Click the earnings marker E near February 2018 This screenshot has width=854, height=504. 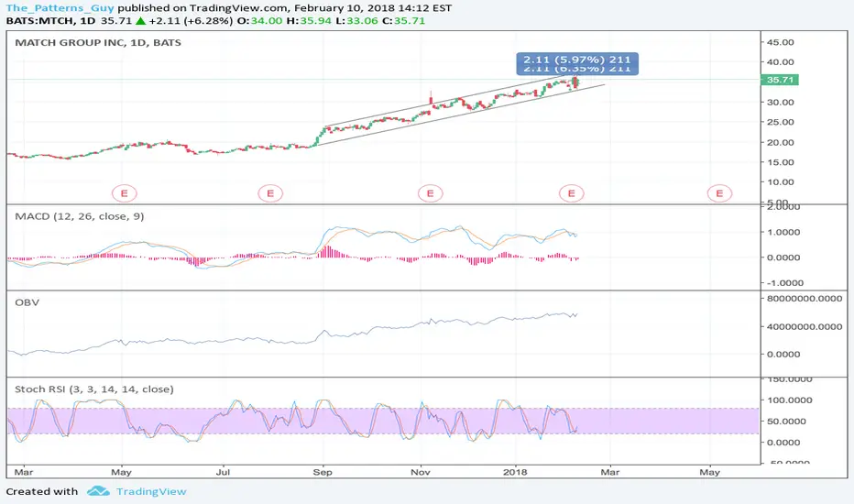pyautogui.click(x=572, y=193)
